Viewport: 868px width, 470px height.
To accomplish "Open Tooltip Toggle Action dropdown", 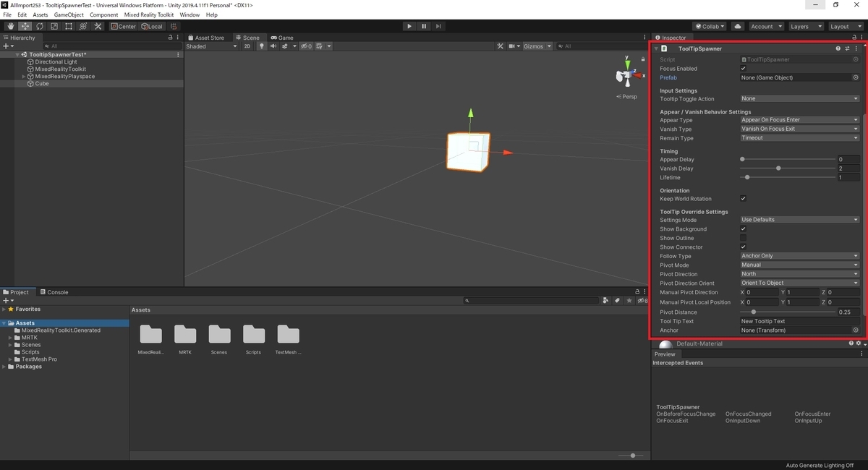I will pyautogui.click(x=799, y=99).
